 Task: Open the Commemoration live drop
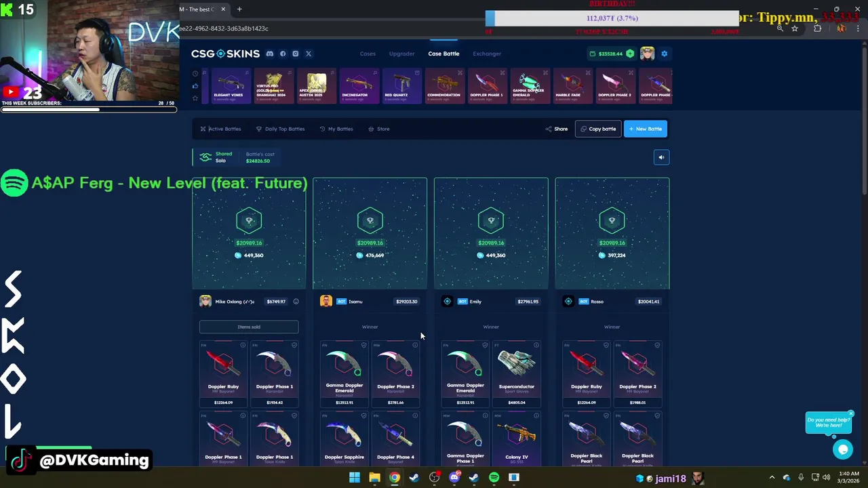[x=443, y=86]
